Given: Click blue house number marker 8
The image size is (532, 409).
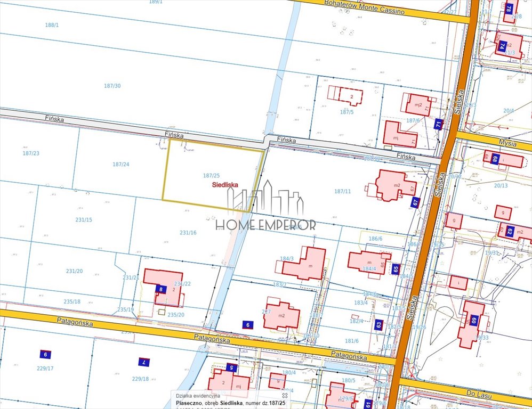Looking at the screenshot, I should tap(160, 289).
